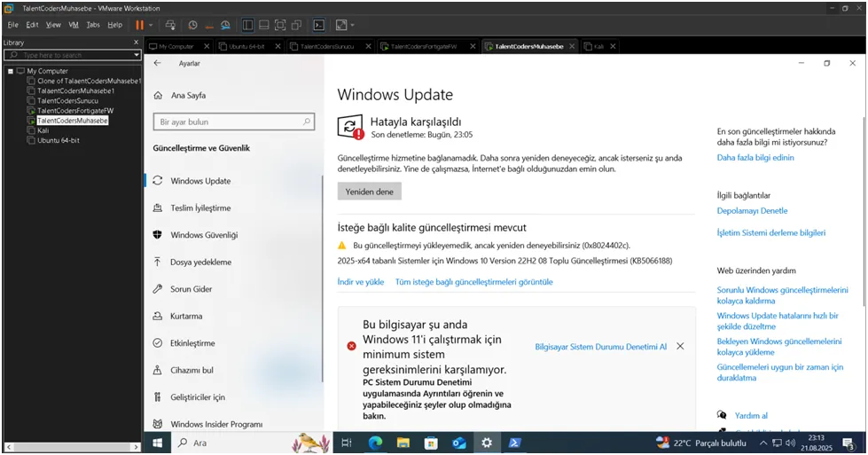Click Bilgisayar Sistem Durumu Denetimi Al link
Image resolution: width=868 pixels, height=455 pixels.
[x=600, y=347]
